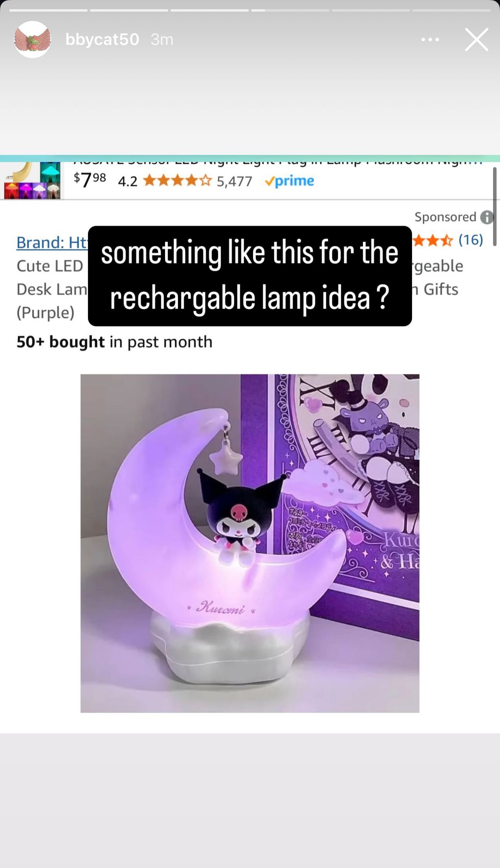Jump to the fourth story progress segment

(290, 10)
